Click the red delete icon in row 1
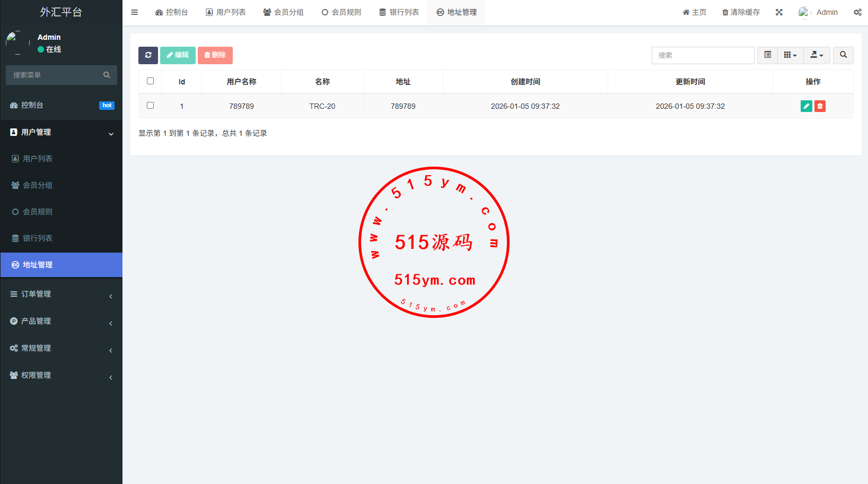 coord(820,106)
